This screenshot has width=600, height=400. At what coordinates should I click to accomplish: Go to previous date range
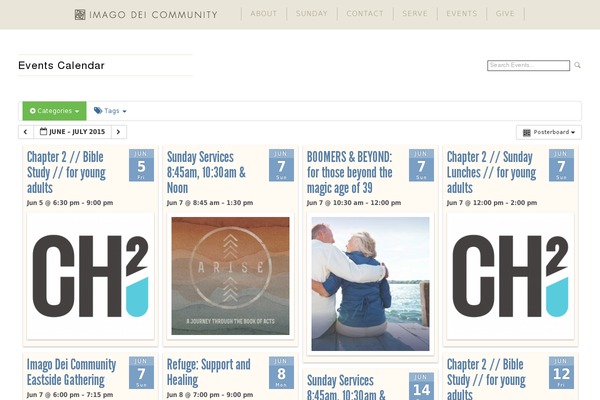coord(26,132)
